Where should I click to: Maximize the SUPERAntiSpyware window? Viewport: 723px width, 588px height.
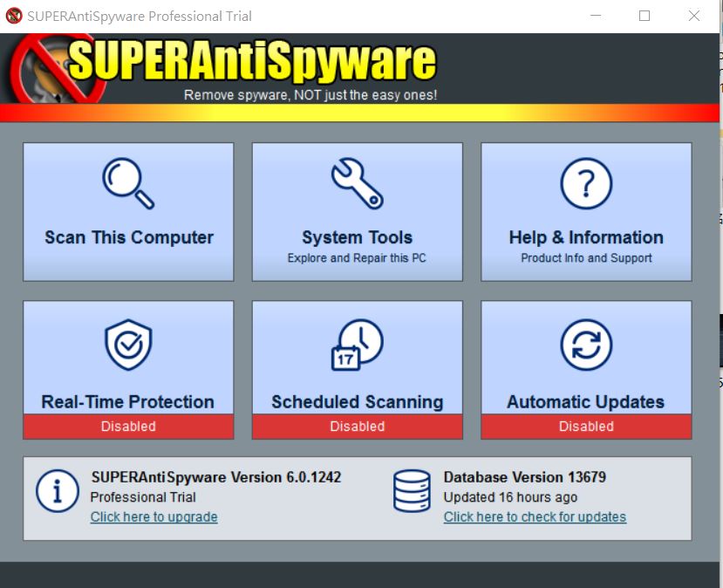[645, 16]
